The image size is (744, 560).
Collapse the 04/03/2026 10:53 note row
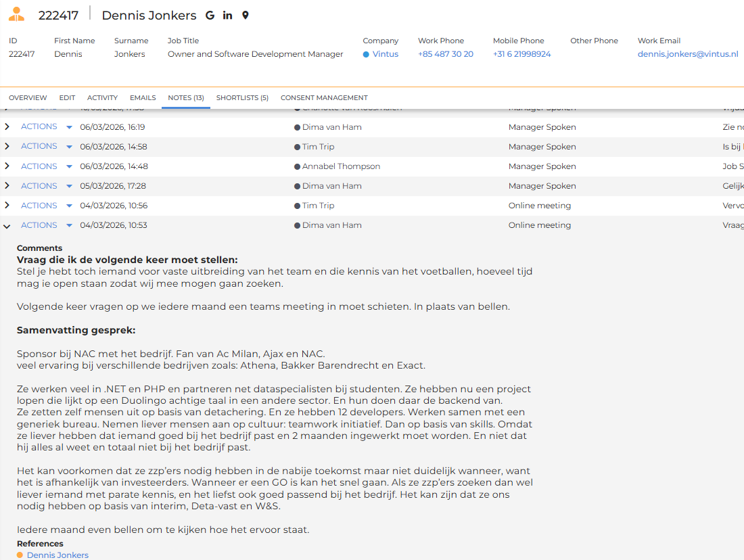(x=7, y=226)
